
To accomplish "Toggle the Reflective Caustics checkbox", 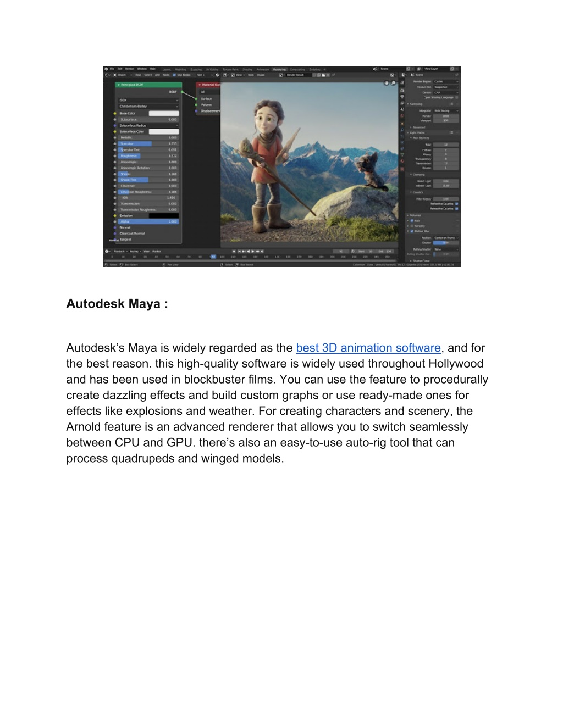I will tap(456, 204).
